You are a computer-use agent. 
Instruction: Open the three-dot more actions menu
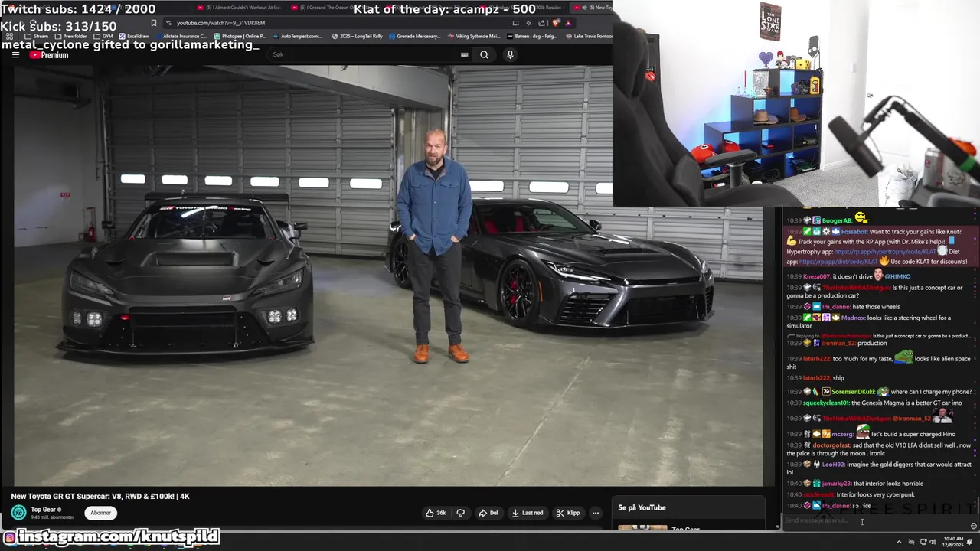tap(595, 513)
